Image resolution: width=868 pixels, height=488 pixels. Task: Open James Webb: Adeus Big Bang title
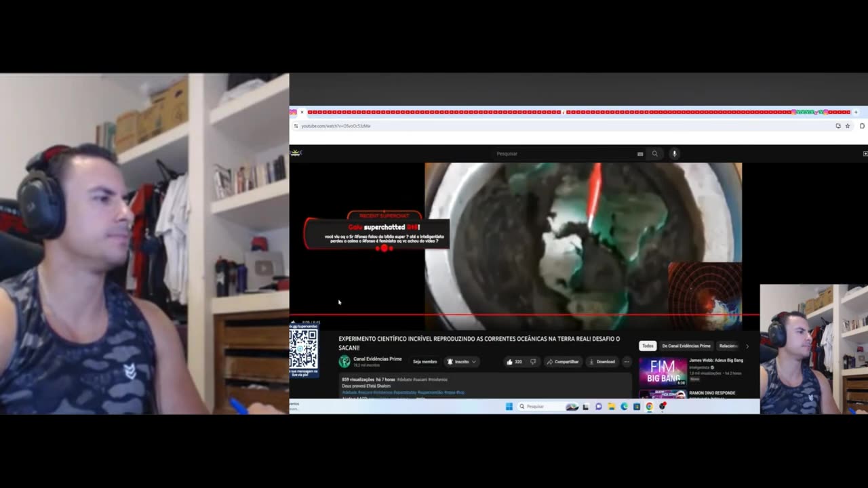point(716,361)
